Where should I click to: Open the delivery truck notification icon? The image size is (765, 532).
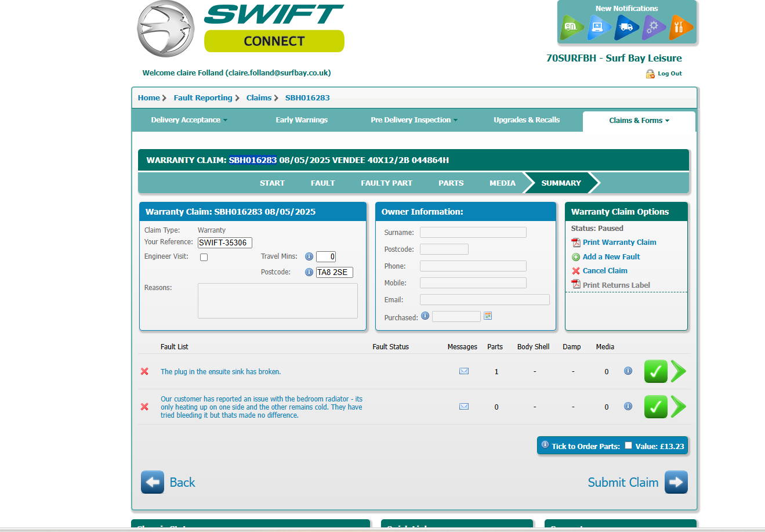626,27
